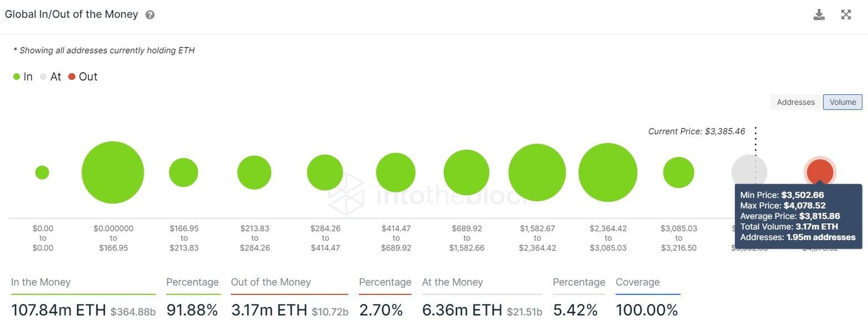Viewport: 868px width, 336px height.
Task: Click the largest green bubble above $0.000000 to $166.95
Action: (112, 172)
